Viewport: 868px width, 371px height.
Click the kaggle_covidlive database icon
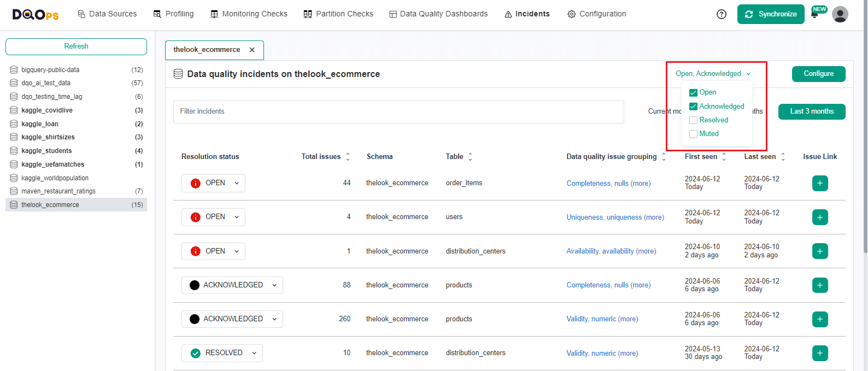click(x=14, y=110)
